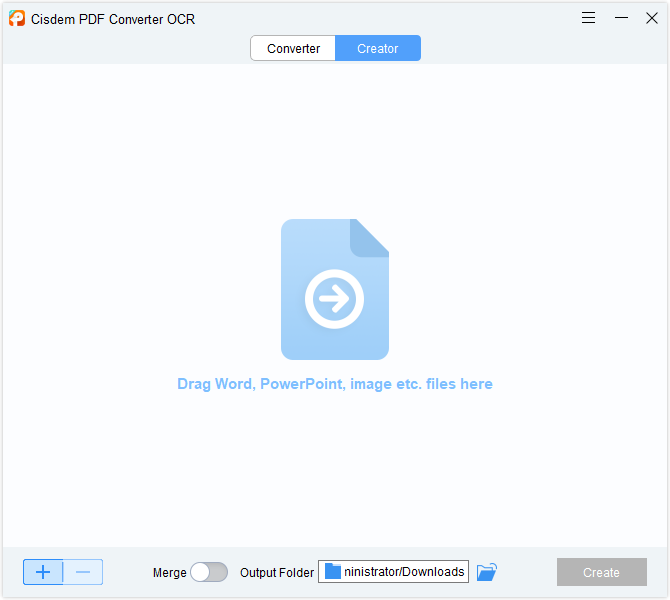Add files with the plus button
The image size is (670, 600).
coord(43,572)
